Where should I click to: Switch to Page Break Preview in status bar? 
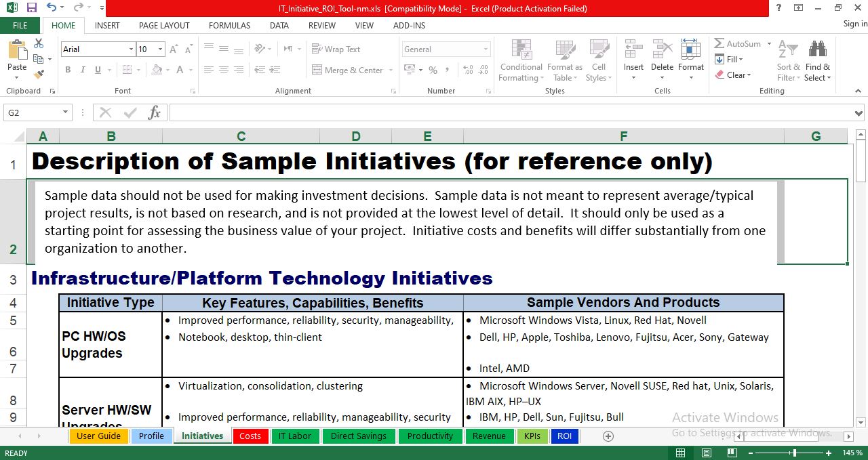pyautogui.click(x=731, y=453)
